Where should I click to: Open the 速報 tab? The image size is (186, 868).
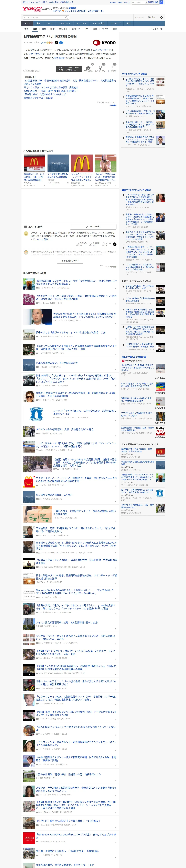point(38,24)
